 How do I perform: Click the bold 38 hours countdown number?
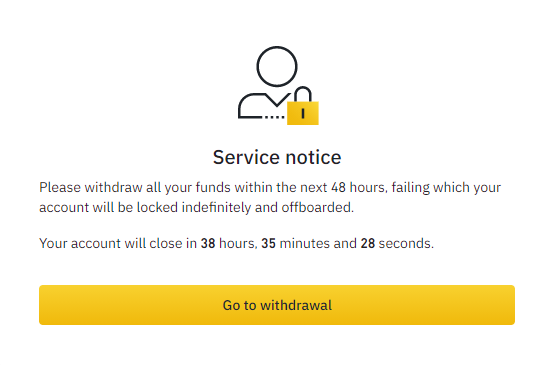pyautogui.click(x=208, y=243)
